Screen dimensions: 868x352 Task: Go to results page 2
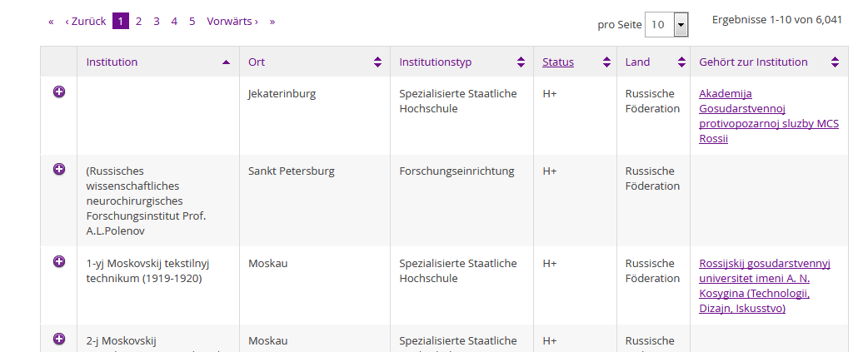point(138,22)
